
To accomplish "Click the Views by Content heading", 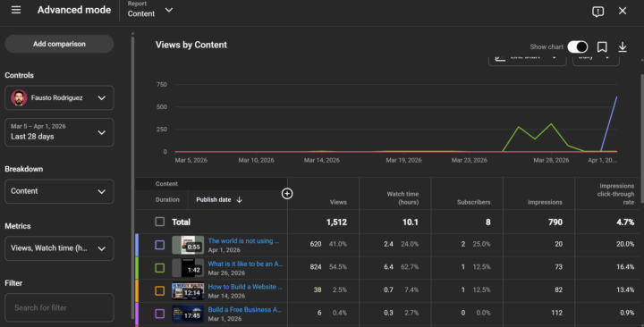I will pos(191,46).
